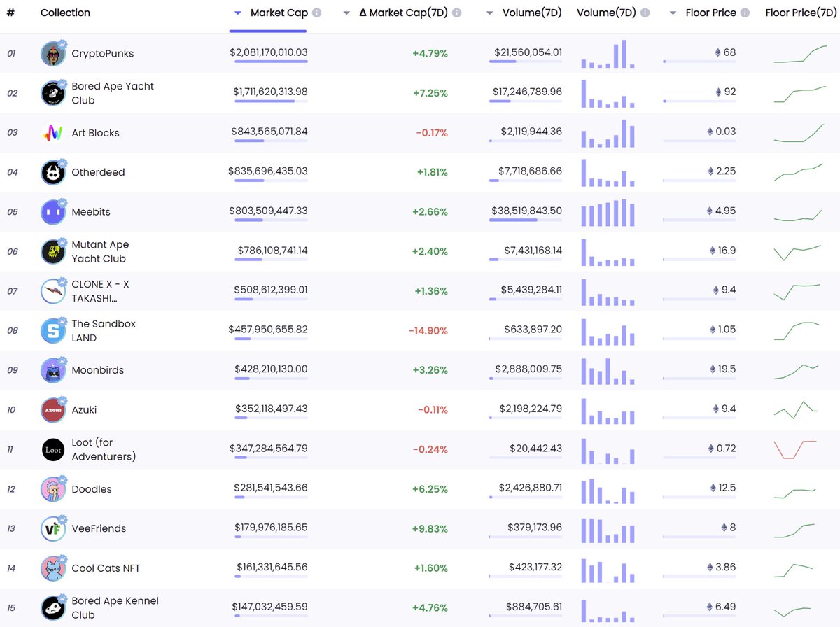Open the Otherdeed collection link
Image resolution: width=840 pixels, height=627 pixels.
[98, 172]
